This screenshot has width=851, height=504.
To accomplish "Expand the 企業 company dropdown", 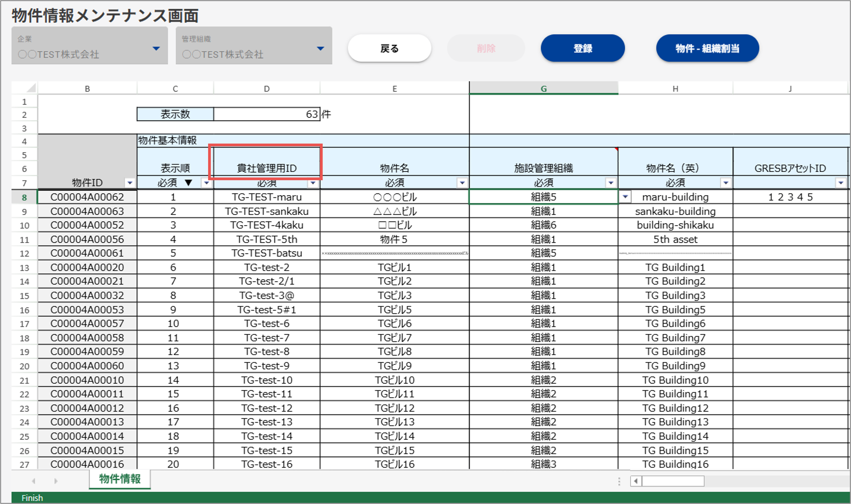I will point(156,49).
